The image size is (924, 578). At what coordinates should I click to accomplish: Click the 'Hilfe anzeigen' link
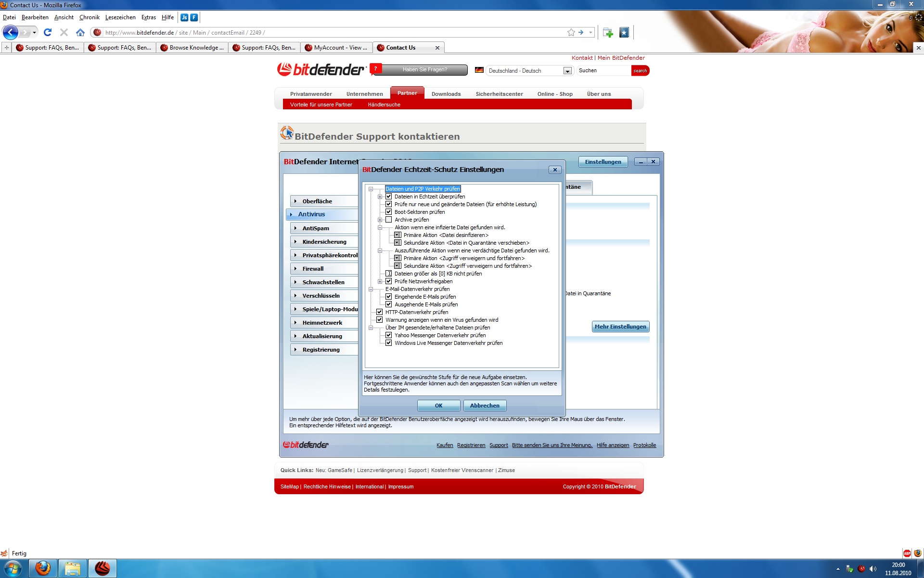tap(613, 445)
